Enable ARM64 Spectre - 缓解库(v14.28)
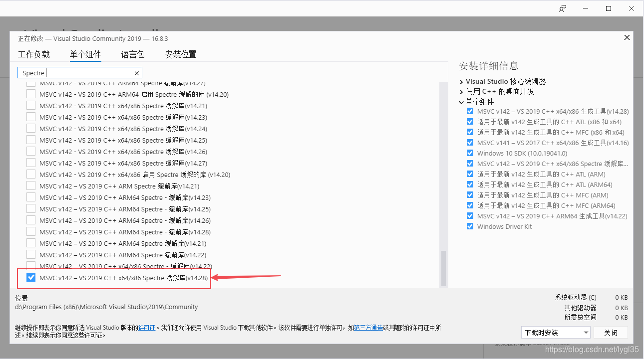Image resolution: width=644 pixels, height=359 pixels. pyautogui.click(x=31, y=232)
